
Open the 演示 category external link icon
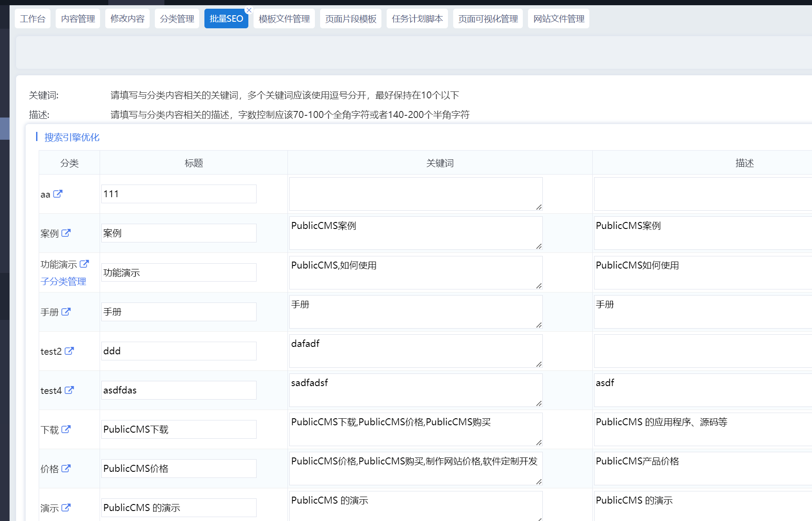66,508
